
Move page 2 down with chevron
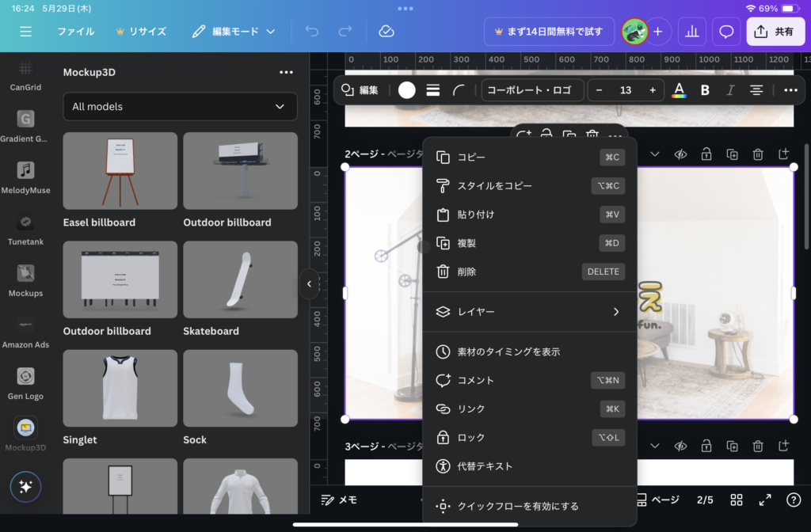pos(655,154)
